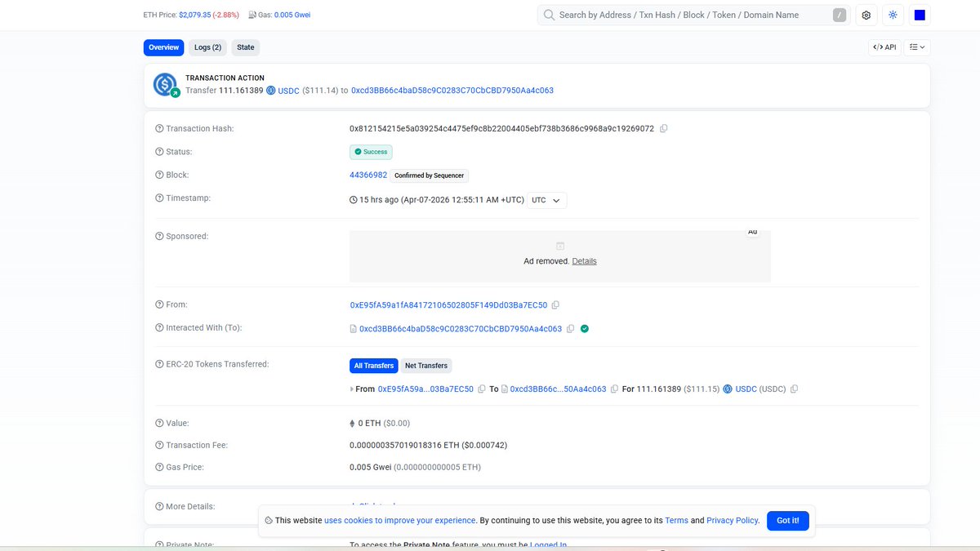Expand the ERC-20 transfer row arrow
Screen dimensions: 980x551
pyautogui.click(x=352, y=389)
